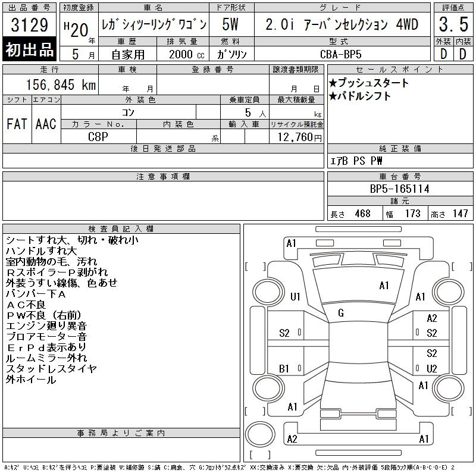Click color number C8P
Image resolution: width=476 pixels, height=476 pixels.
[98, 137]
